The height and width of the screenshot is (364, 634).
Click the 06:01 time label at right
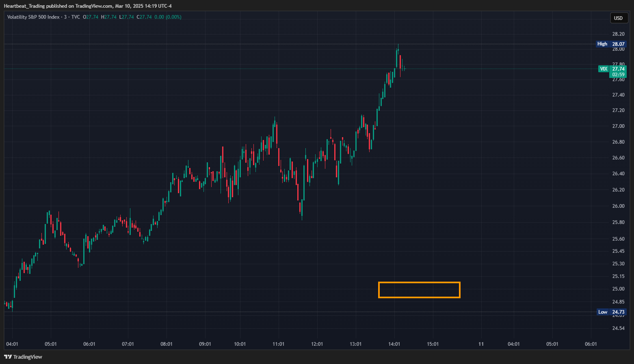click(591, 344)
